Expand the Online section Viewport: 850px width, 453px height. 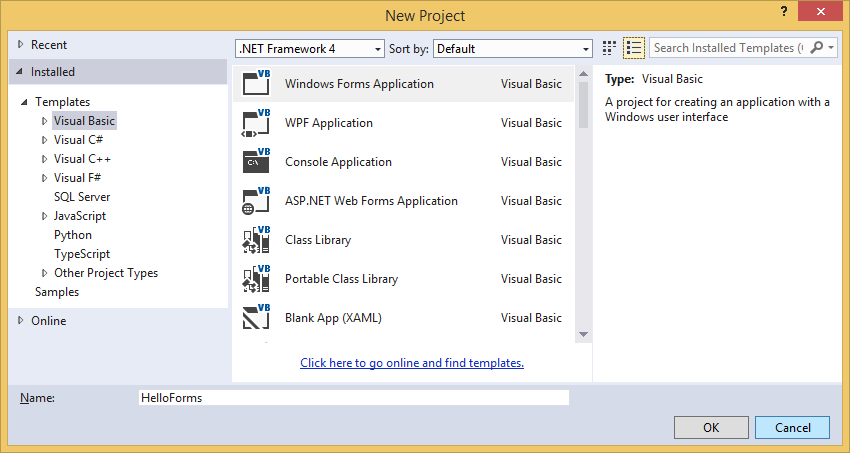pos(21,320)
